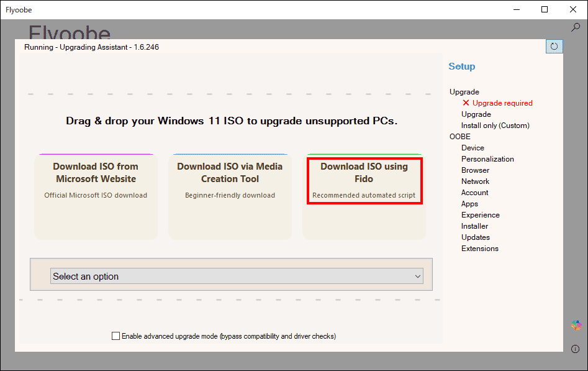Screen dimensions: 588x371
Task: Select the OOBE section heading
Action: point(459,136)
